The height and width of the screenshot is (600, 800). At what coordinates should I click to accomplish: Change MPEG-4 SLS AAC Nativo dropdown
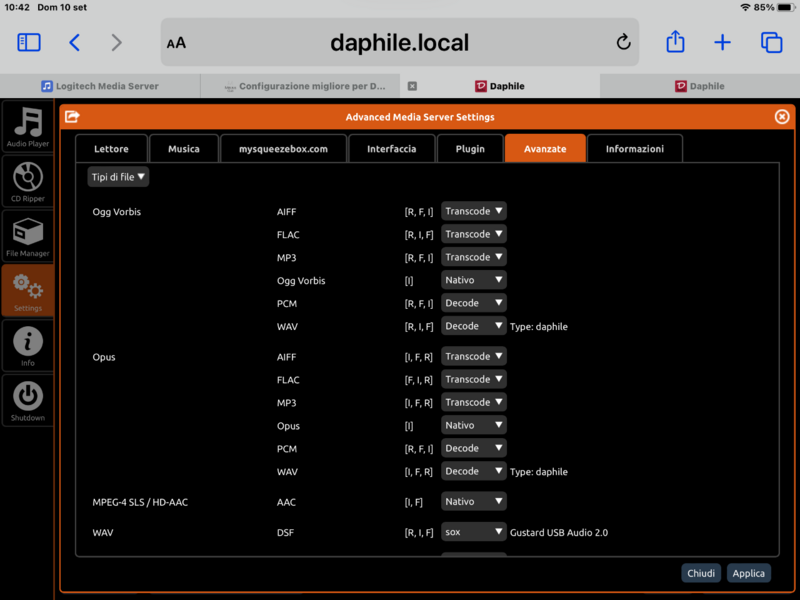coord(474,501)
